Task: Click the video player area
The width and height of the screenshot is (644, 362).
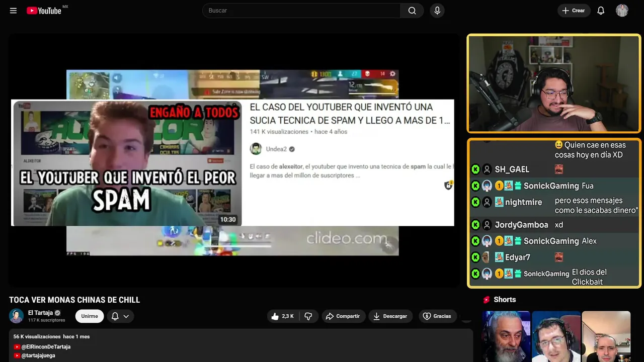Action: coord(233,161)
